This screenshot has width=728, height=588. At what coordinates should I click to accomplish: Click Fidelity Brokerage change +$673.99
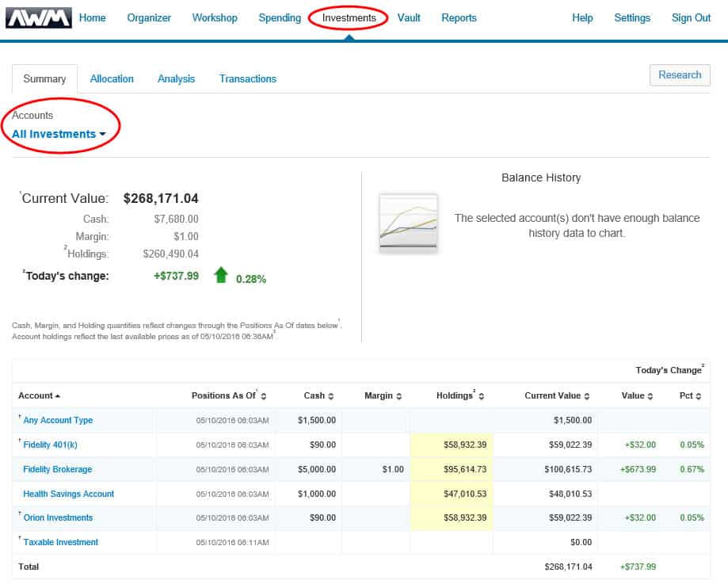[638, 470]
